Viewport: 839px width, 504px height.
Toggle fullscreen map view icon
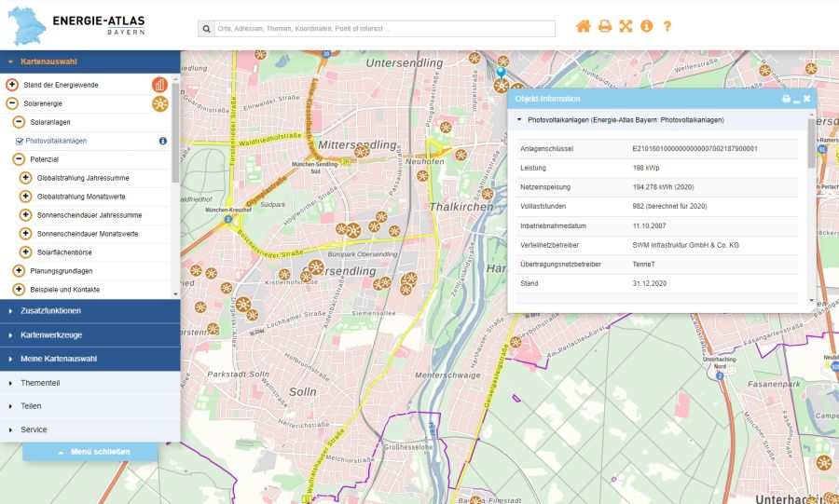[626, 26]
